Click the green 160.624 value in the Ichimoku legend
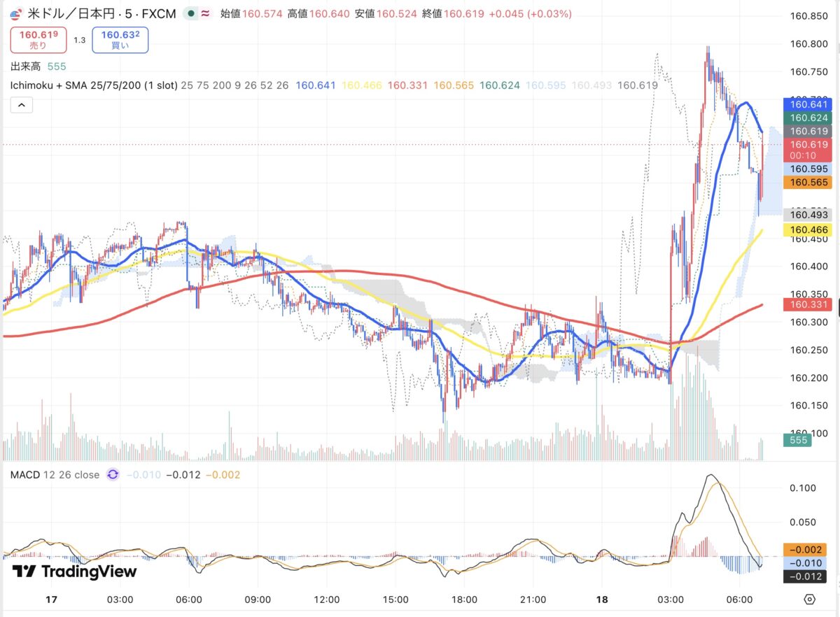The height and width of the screenshot is (617, 840). [500, 85]
